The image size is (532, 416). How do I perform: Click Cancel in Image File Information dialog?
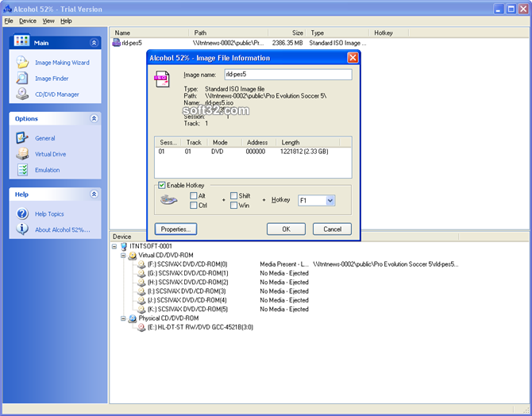(x=332, y=229)
